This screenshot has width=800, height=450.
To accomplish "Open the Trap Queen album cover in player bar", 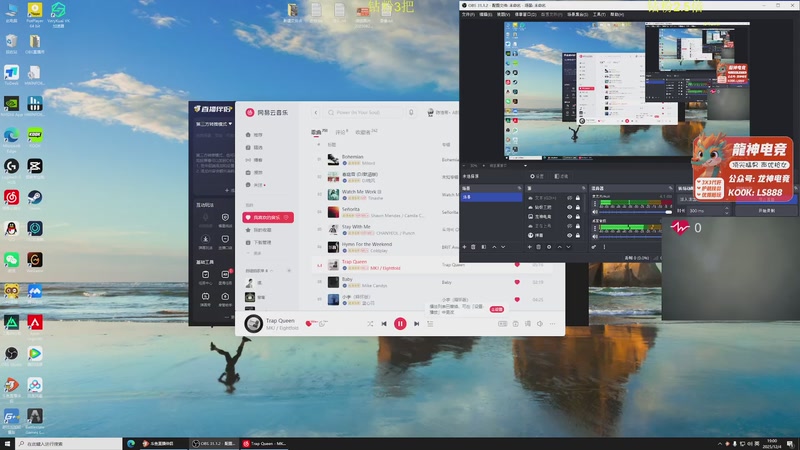I will (x=254, y=323).
